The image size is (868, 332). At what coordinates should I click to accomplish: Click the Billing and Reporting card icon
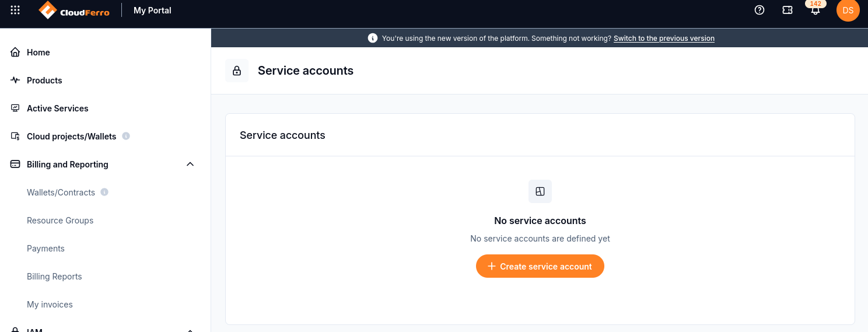16,165
